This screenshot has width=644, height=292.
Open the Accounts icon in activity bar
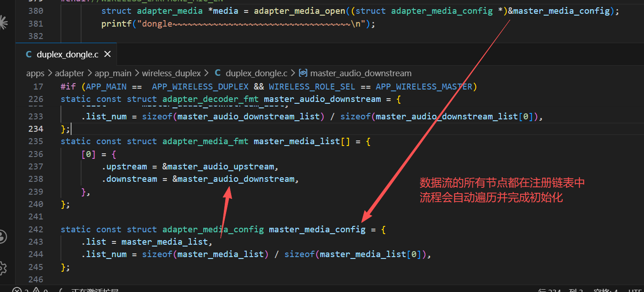tap(2, 236)
